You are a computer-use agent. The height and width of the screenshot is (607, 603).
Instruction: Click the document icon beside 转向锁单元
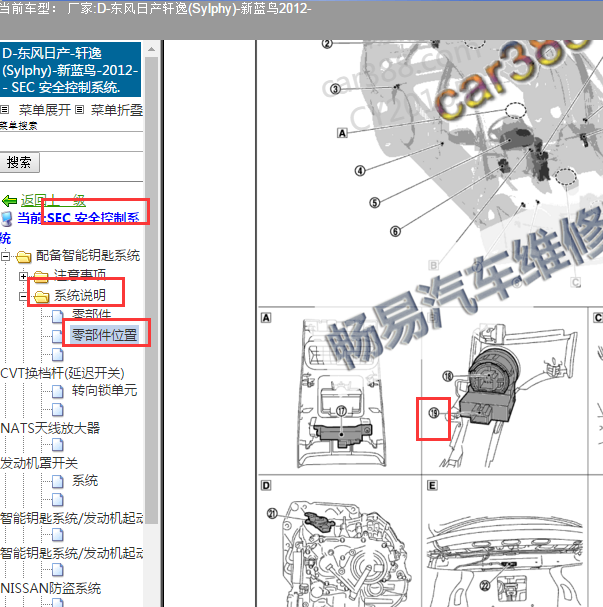tap(58, 391)
